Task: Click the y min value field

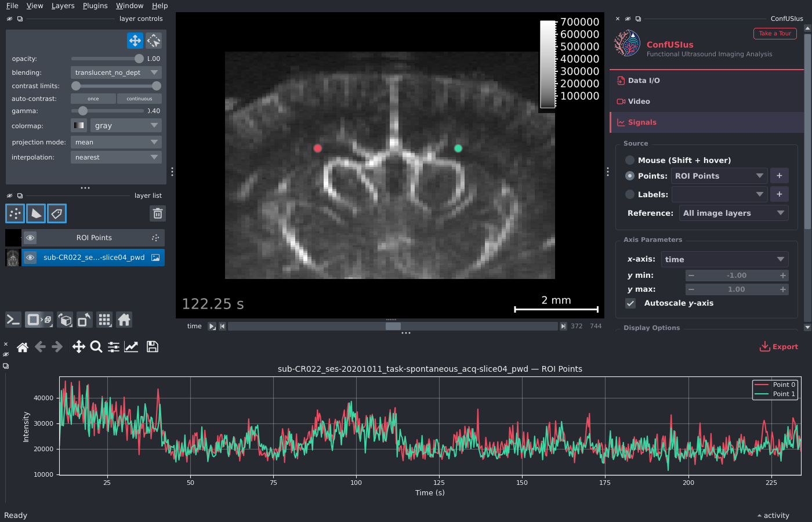Action: pos(737,275)
